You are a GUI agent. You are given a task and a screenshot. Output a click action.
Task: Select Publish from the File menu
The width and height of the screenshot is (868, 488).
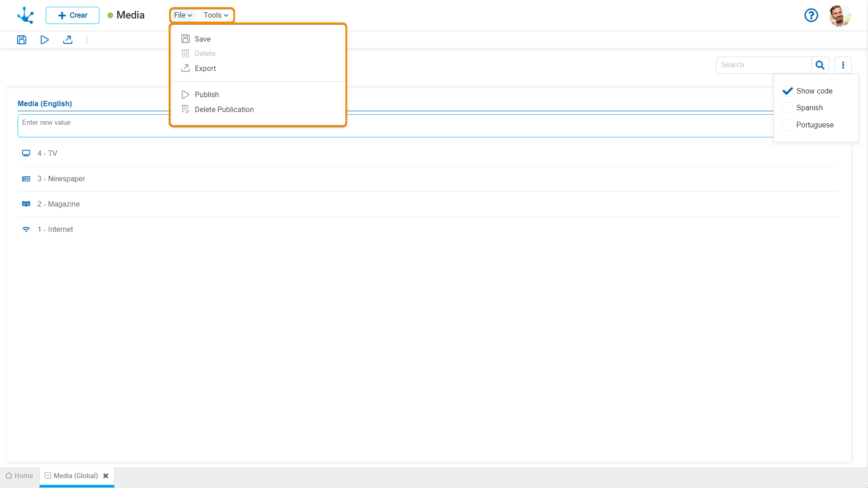click(x=207, y=94)
